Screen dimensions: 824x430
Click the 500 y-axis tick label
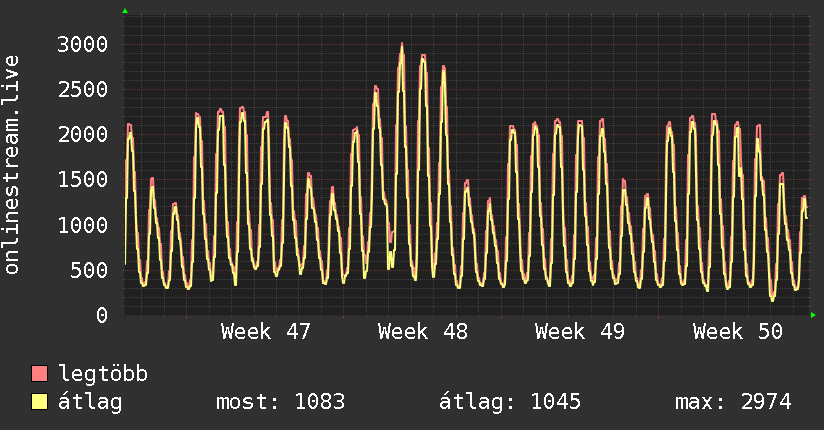89,270
